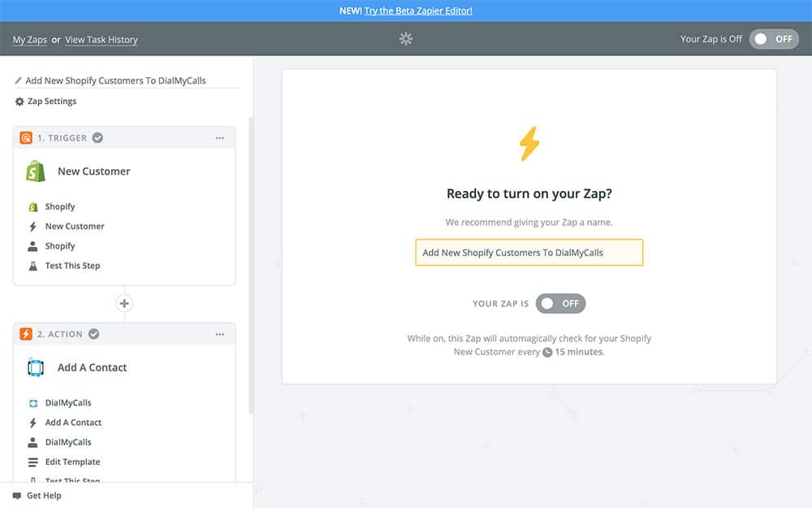
Task: Click the Zap name input field
Action: [529, 253]
